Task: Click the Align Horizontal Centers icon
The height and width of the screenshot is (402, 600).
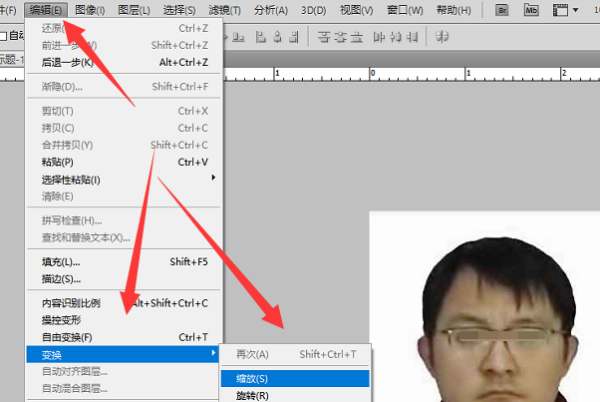Action: [277, 37]
